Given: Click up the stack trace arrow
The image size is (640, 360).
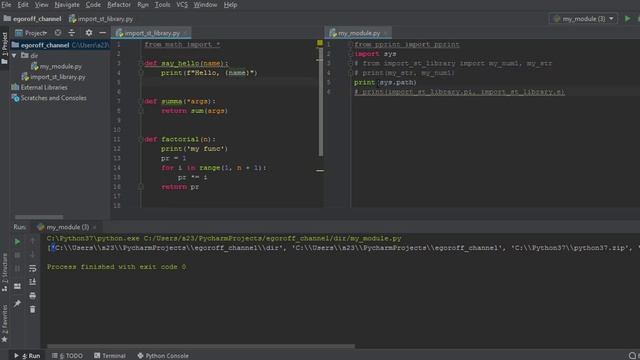Looking at the screenshot, I should (33, 242).
